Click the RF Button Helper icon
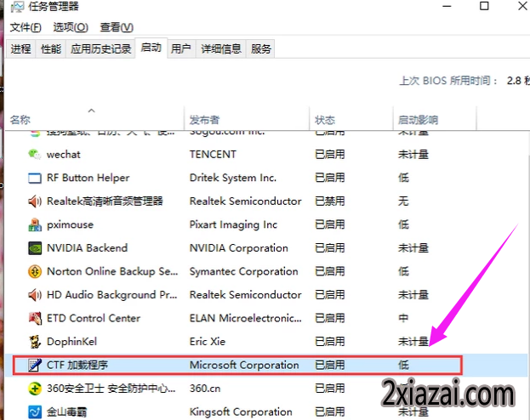This screenshot has height=420, width=530. (x=35, y=178)
